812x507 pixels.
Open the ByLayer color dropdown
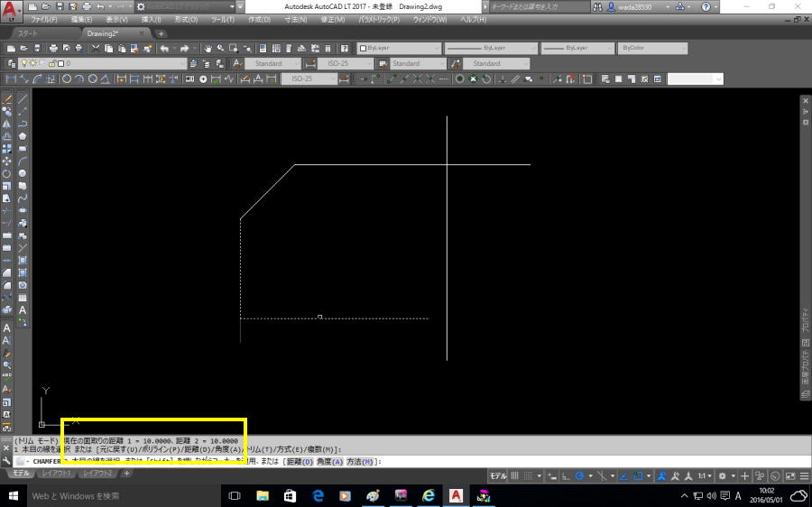click(x=400, y=48)
